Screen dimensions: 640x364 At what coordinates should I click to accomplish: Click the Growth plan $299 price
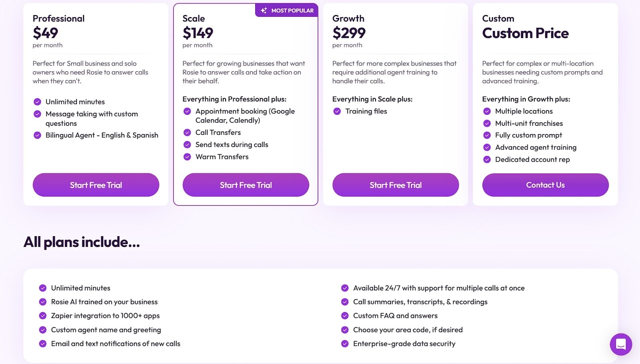pos(349,33)
